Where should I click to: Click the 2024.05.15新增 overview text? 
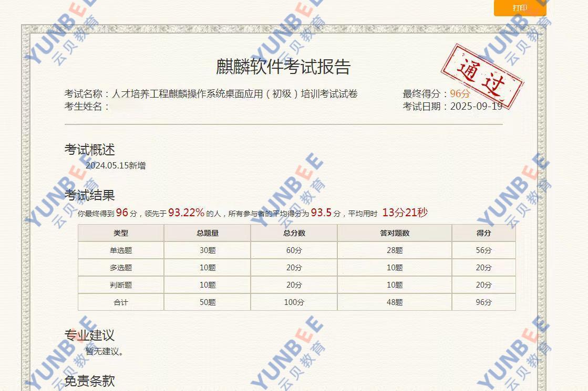pyautogui.click(x=116, y=166)
